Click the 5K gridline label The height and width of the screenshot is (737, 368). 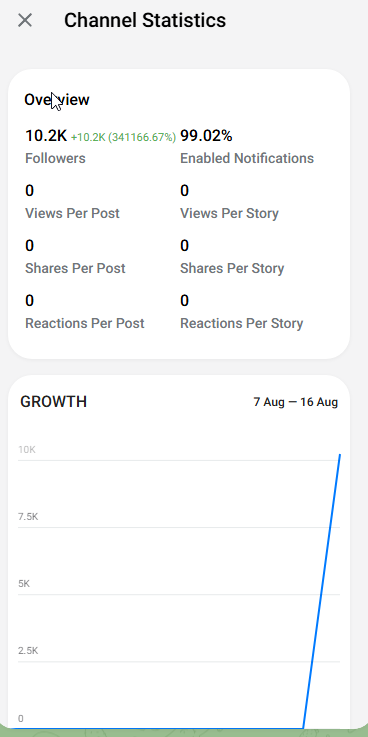[x=24, y=584]
